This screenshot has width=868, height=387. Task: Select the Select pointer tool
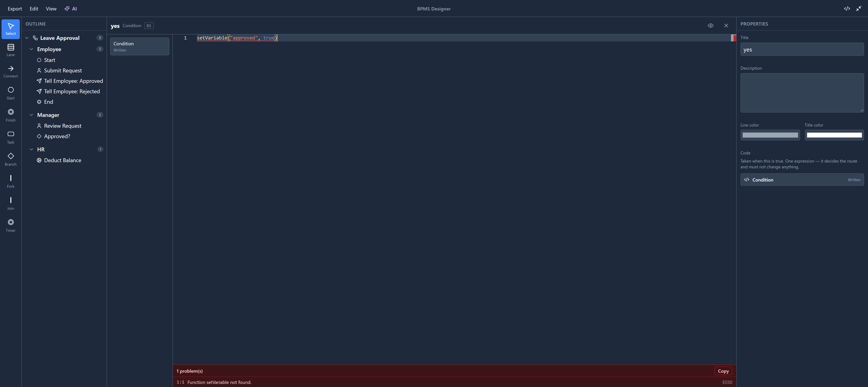tap(10, 29)
